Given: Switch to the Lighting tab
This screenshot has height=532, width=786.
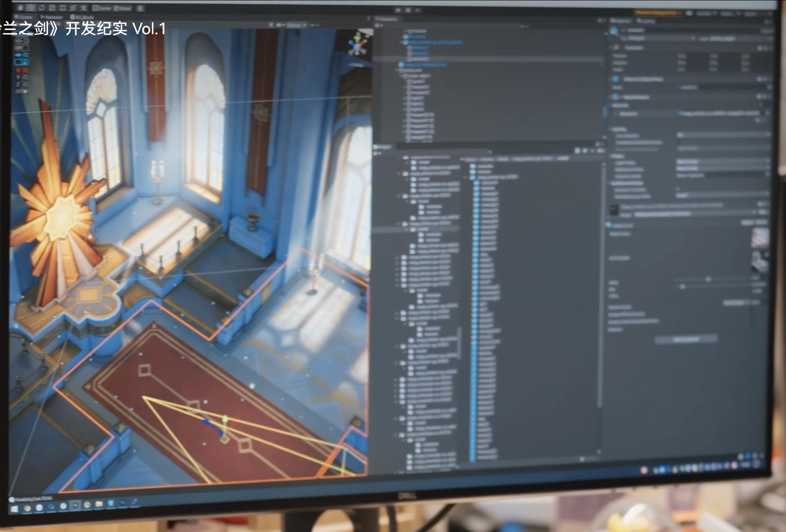Looking at the screenshot, I should click(646, 21).
